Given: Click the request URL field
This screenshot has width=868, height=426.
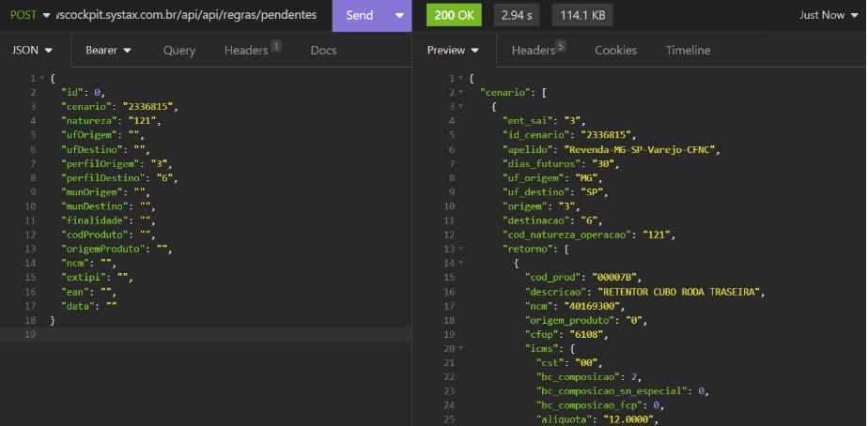Looking at the screenshot, I should point(187,15).
